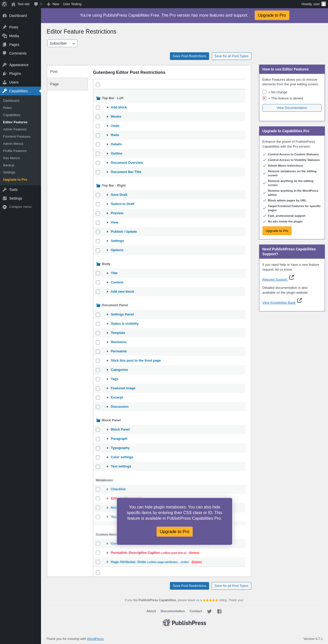Click the top Save for all Post Types button

[231, 56]
